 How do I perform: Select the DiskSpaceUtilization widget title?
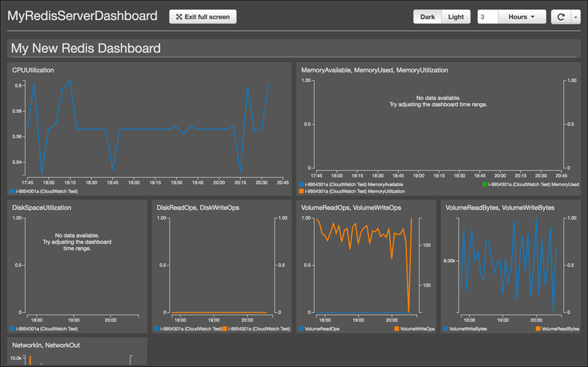42,208
